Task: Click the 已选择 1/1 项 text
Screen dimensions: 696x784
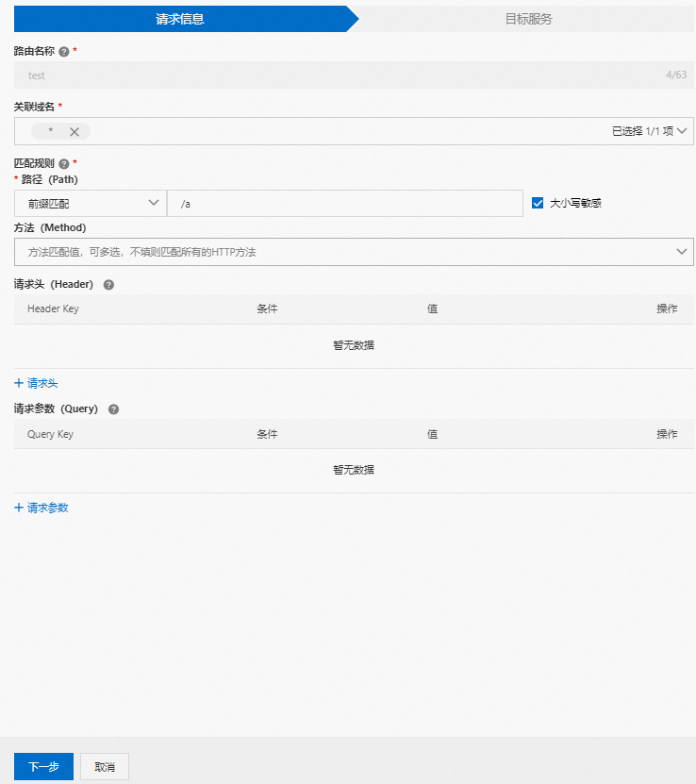Action: 642,131
